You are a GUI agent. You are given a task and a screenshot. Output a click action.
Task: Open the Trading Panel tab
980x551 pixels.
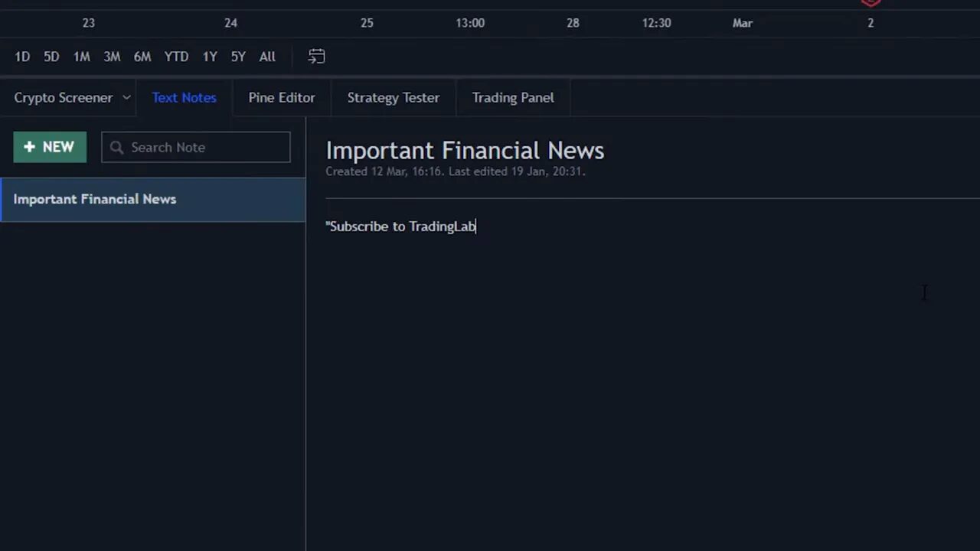click(x=513, y=97)
